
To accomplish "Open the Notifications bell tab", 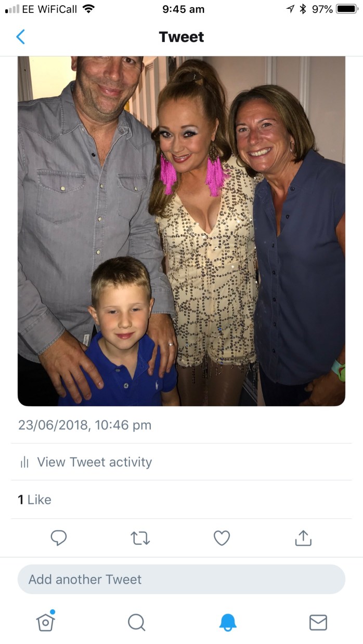I will [228, 622].
